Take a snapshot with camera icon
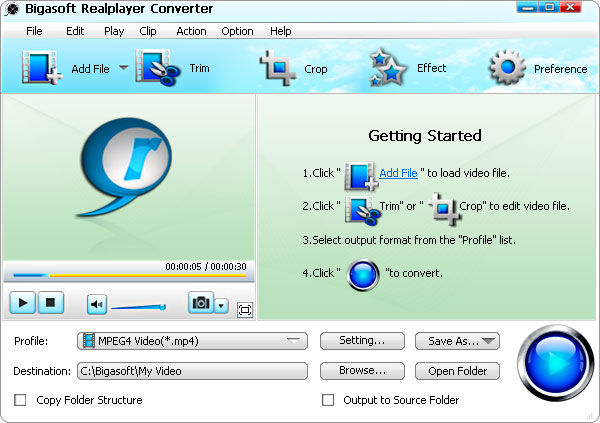 [x=201, y=303]
